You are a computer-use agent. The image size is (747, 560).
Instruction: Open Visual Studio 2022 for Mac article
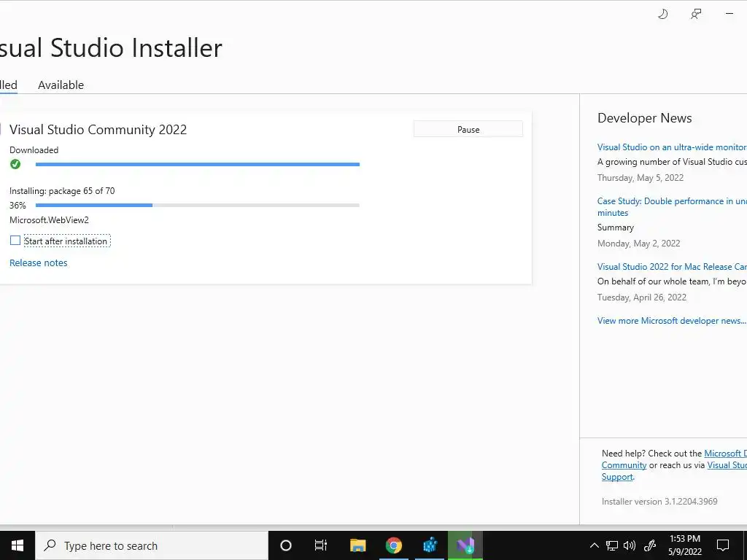click(x=672, y=267)
